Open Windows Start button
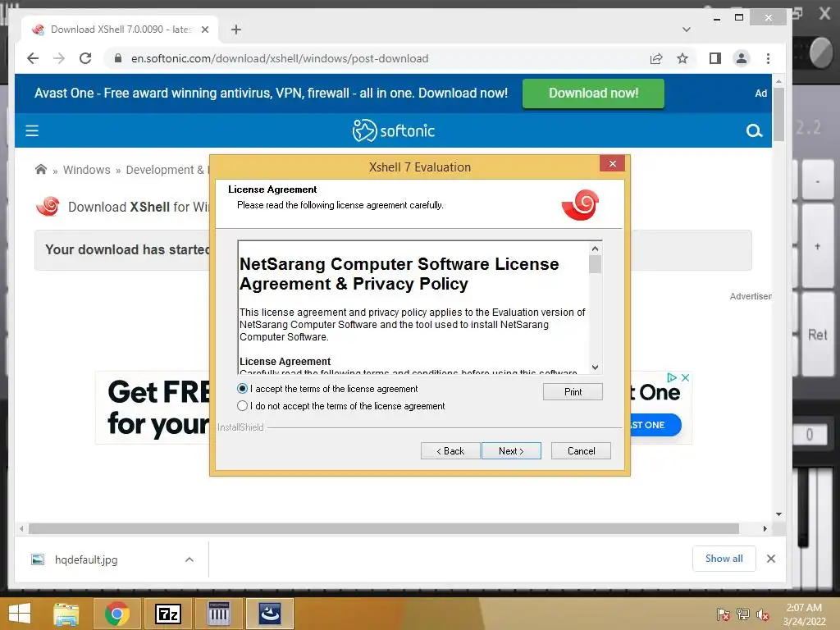Image resolution: width=840 pixels, height=630 pixels. 20,614
